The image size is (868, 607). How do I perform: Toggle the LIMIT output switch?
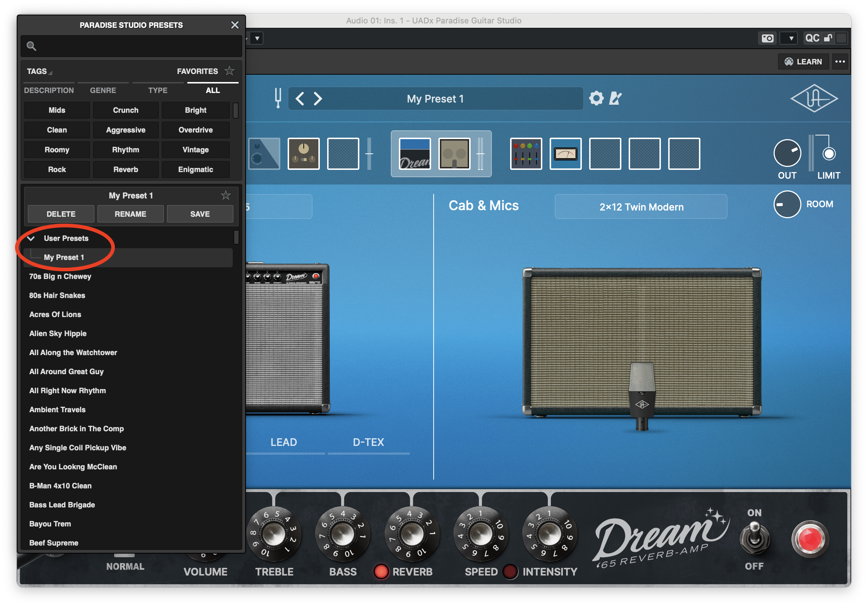[829, 154]
